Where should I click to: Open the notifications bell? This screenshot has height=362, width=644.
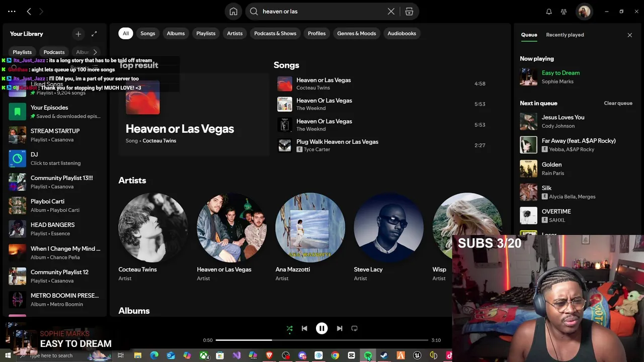[x=549, y=12]
